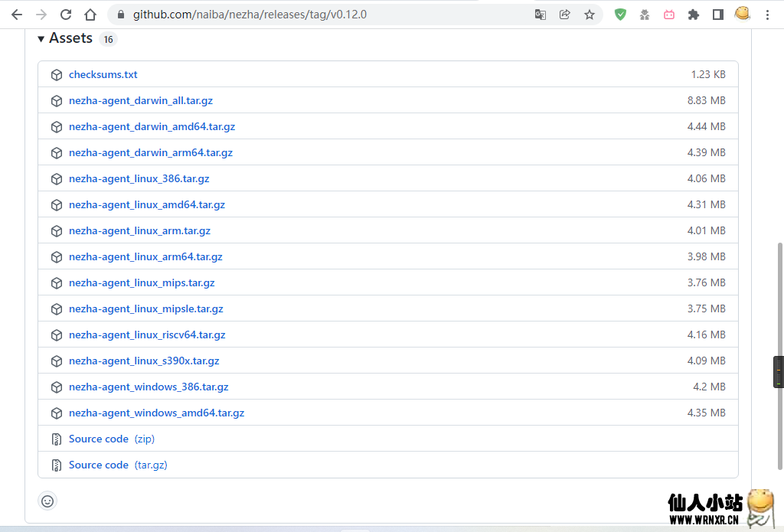Click the dark widget at the right edge
Image resolution: width=784 pixels, height=532 pixels.
(779, 372)
